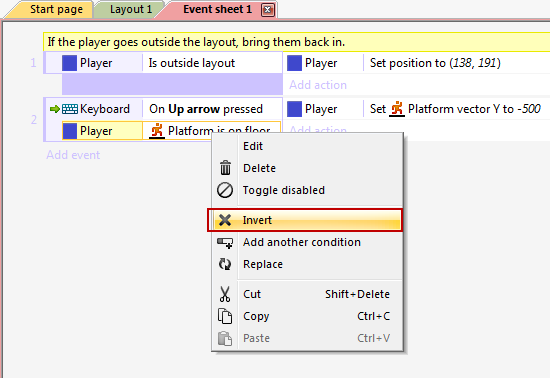Click Player icon in 'Platform is on floor' row
Image resolution: width=550 pixels, height=378 pixels.
pos(69,131)
